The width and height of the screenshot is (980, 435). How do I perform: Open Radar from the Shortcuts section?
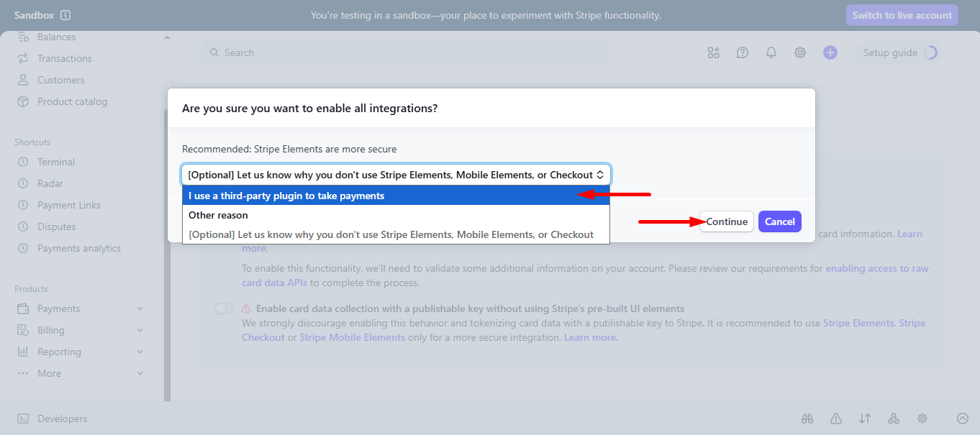[50, 183]
